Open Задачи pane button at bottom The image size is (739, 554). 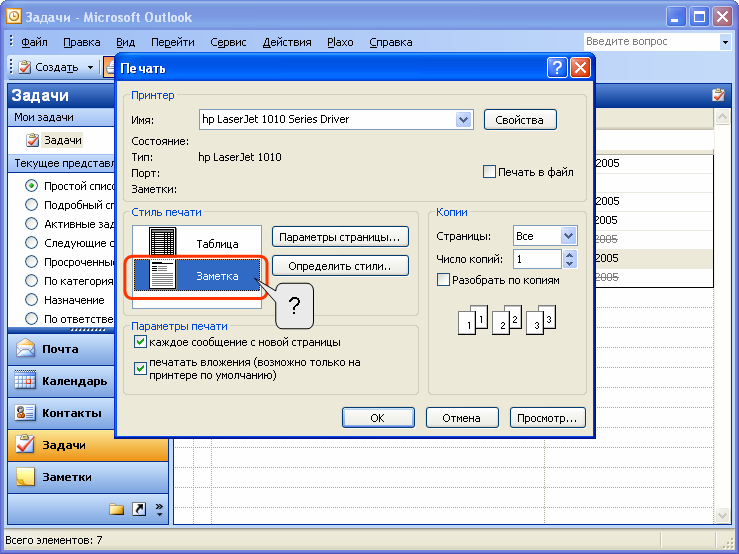tap(88, 445)
